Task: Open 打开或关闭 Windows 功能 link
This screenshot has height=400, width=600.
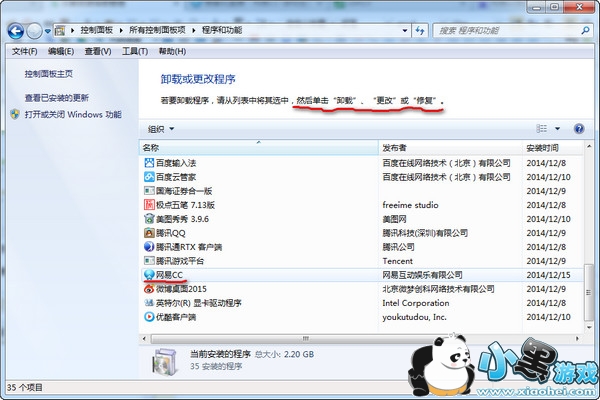Action: click(x=73, y=114)
